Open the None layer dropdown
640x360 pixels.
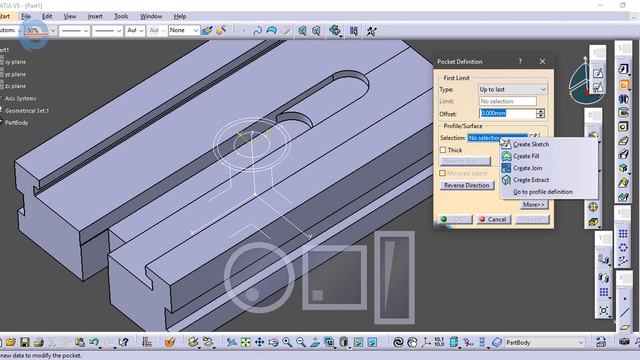(x=184, y=30)
